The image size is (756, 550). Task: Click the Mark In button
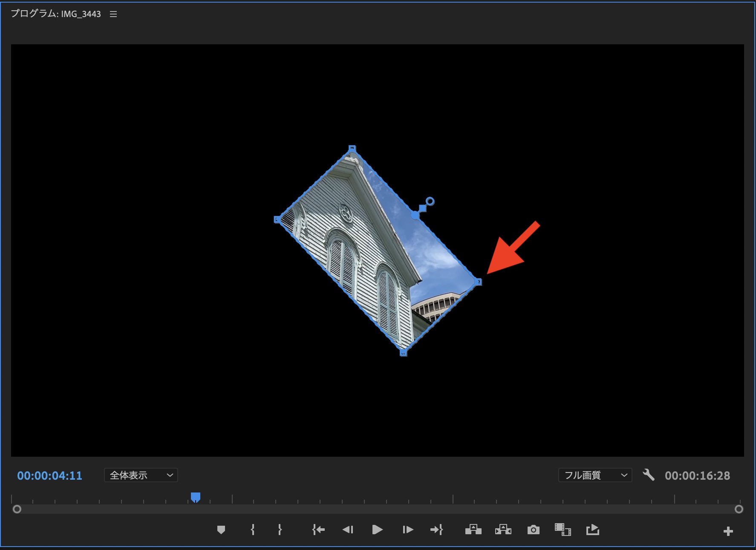(x=253, y=530)
